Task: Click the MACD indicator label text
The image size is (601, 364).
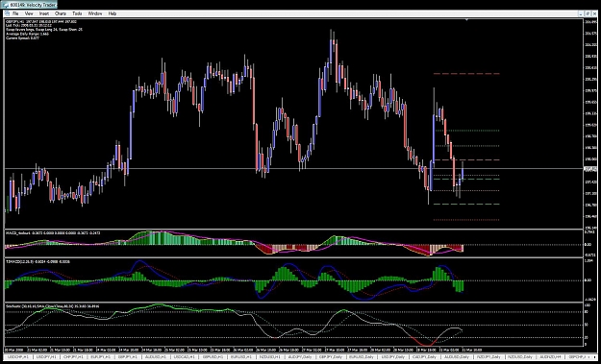Action: [x=53, y=232]
